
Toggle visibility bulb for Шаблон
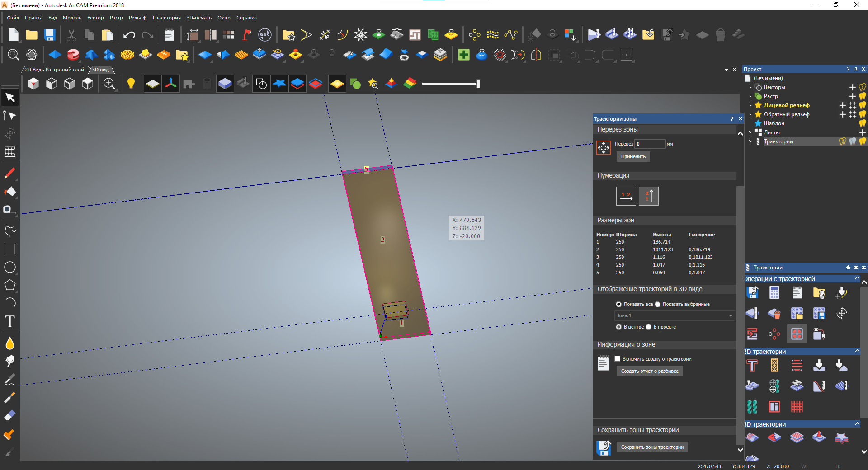[863, 123]
